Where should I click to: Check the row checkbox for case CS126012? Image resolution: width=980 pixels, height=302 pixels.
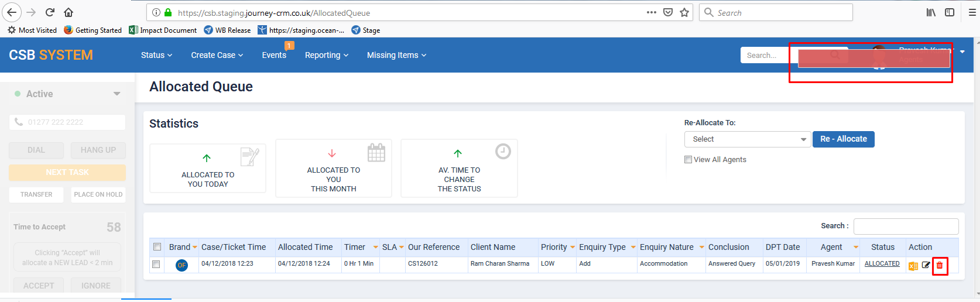pyautogui.click(x=156, y=265)
